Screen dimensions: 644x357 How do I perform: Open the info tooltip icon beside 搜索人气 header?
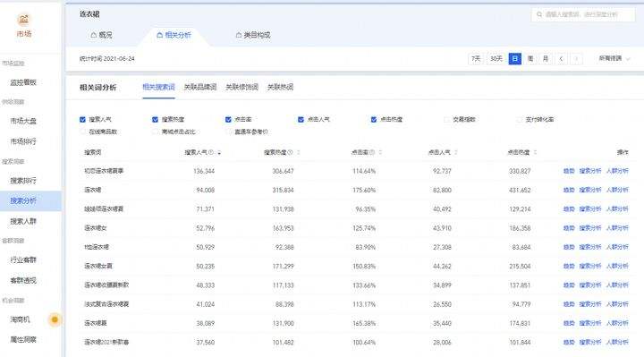click(211, 152)
